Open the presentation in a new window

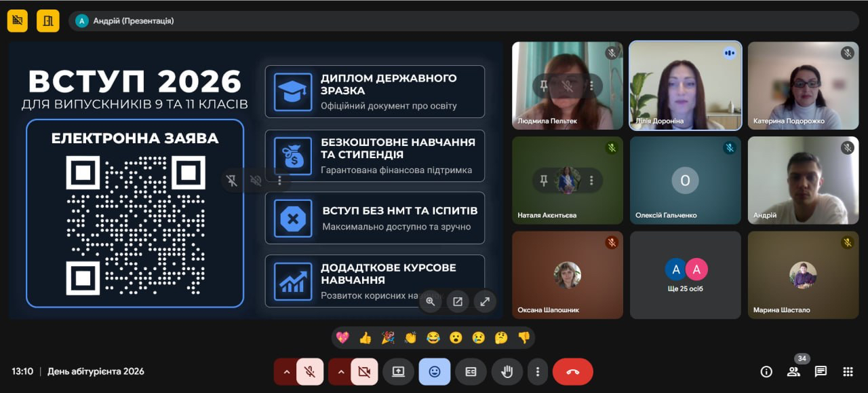point(458,302)
